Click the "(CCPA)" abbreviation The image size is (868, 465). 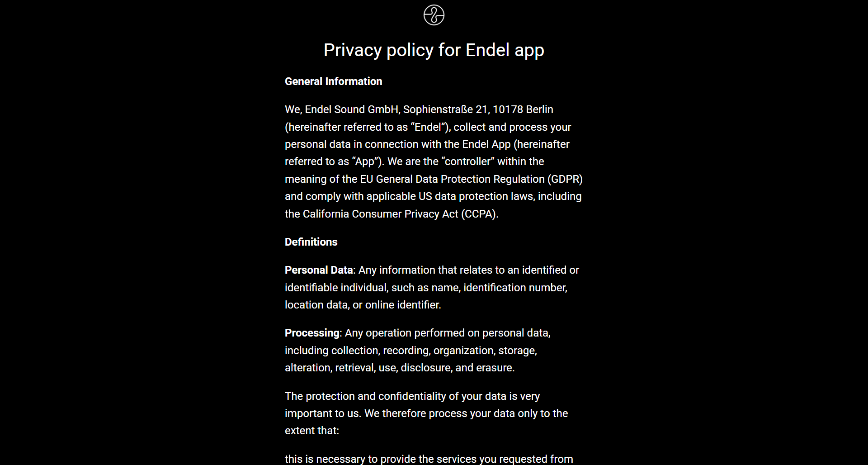(x=479, y=214)
